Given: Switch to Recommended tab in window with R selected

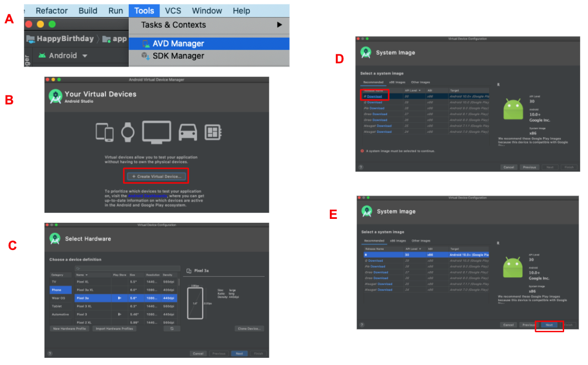Looking at the screenshot, I should pos(374,241).
